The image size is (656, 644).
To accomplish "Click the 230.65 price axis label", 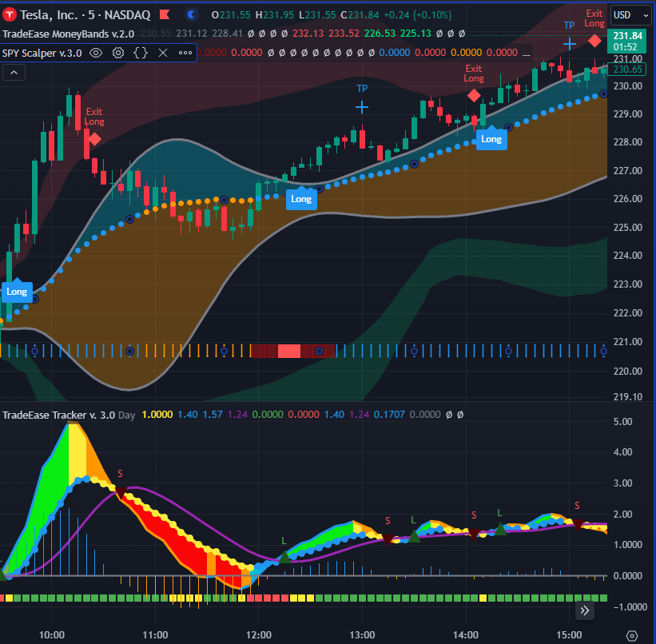I will point(627,70).
